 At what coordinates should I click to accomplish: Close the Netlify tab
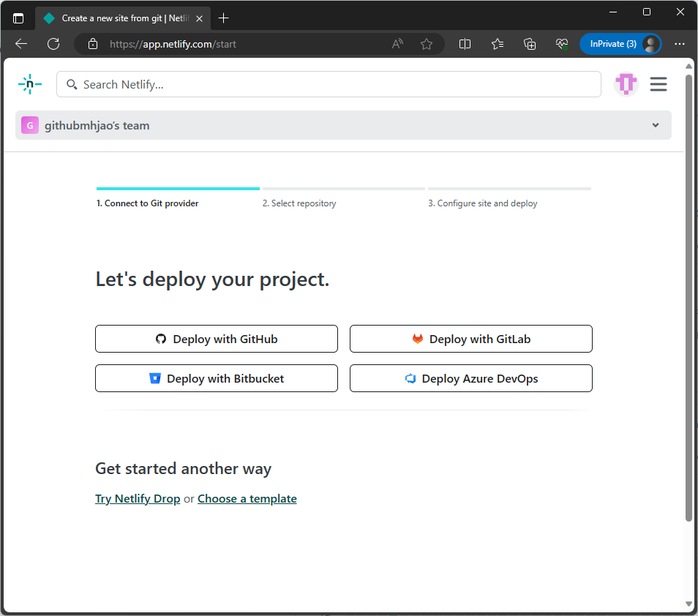coord(200,18)
